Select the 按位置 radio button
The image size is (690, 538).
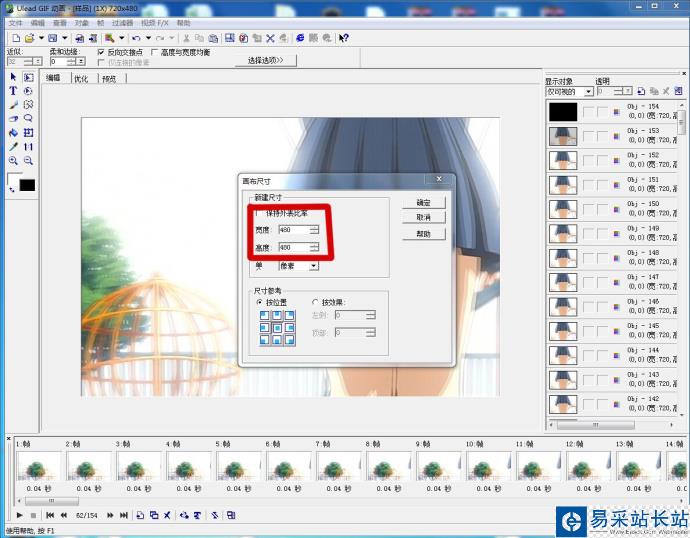coord(259,302)
